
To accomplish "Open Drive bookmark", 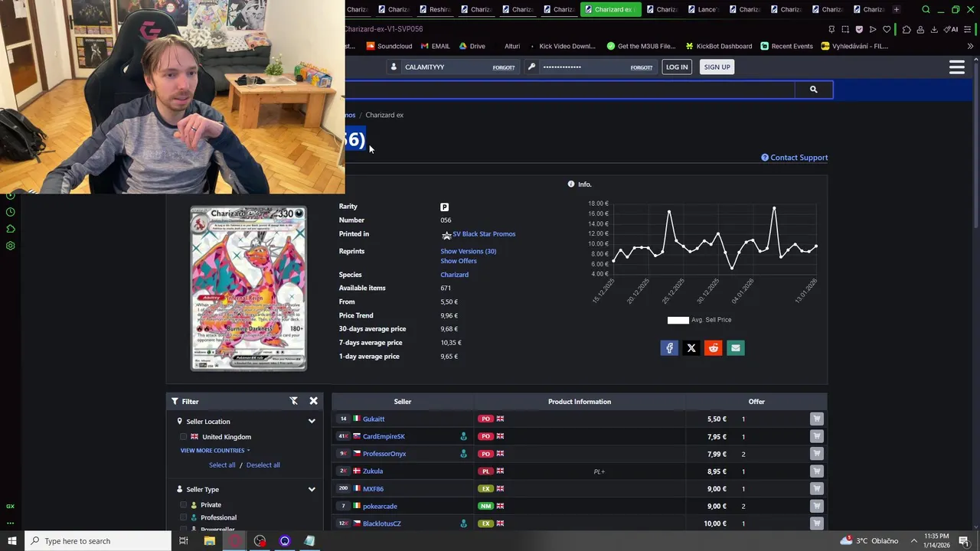I will point(472,46).
